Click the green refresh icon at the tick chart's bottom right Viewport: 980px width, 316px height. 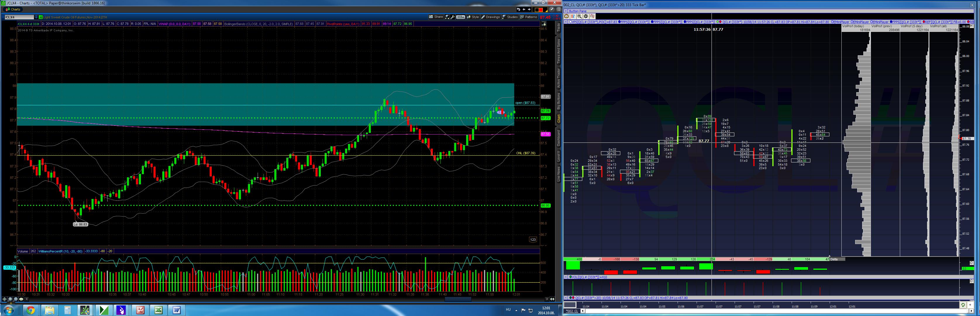(963, 305)
